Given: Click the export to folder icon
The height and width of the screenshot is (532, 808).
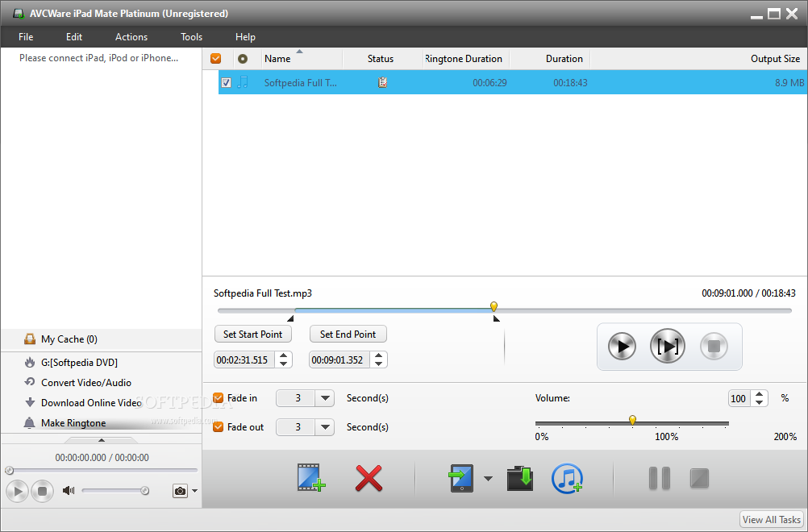Looking at the screenshot, I should (520, 479).
